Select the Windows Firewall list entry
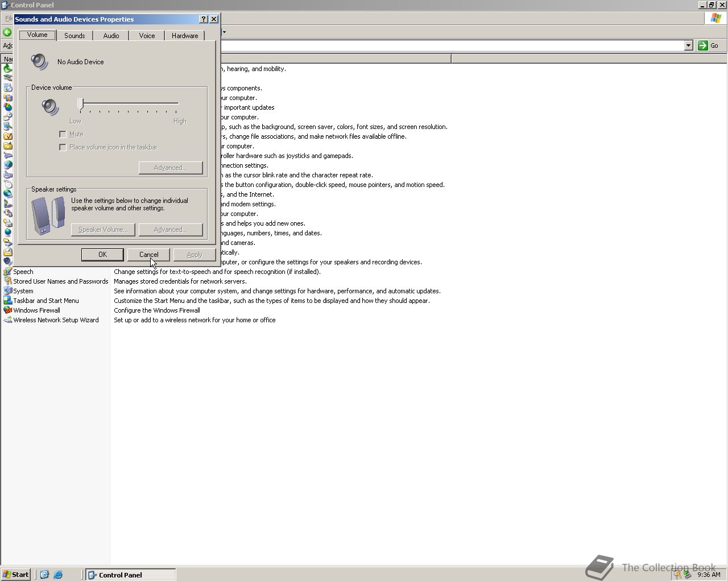The width and height of the screenshot is (728, 582). click(x=37, y=310)
